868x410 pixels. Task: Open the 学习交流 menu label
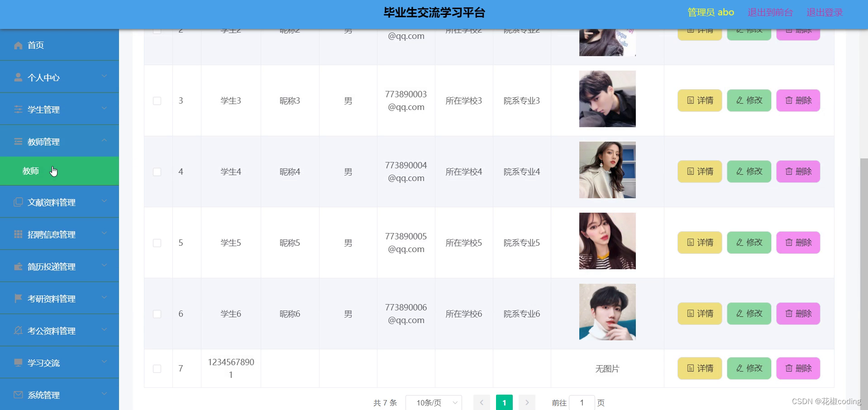click(43, 363)
